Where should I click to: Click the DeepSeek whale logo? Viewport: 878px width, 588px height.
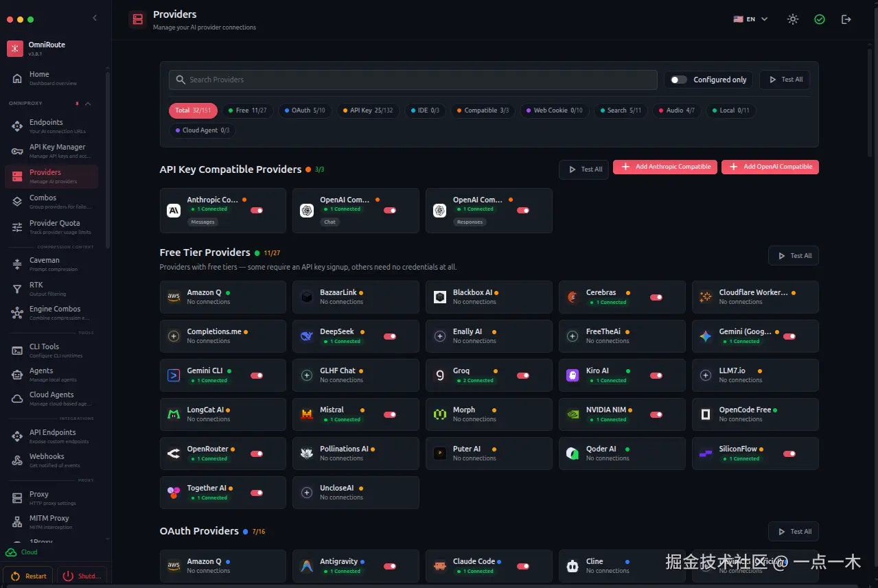307,336
